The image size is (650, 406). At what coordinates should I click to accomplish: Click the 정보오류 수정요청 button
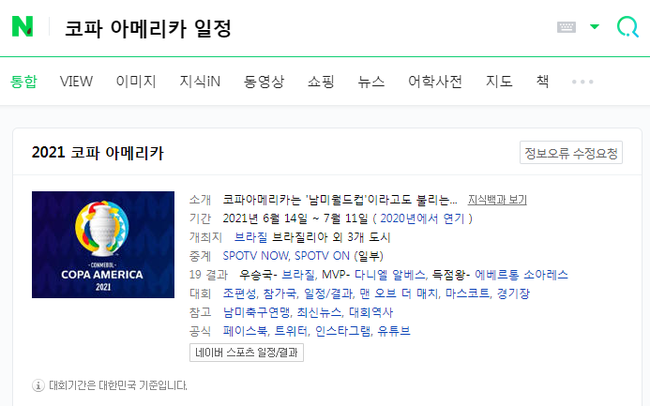click(x=571, y=153)
